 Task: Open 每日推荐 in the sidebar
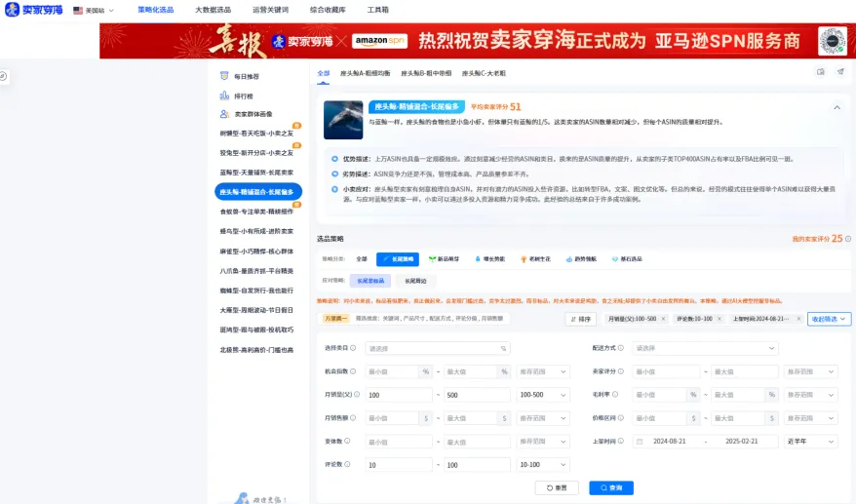pyautogui.click(x=240, y=76)
